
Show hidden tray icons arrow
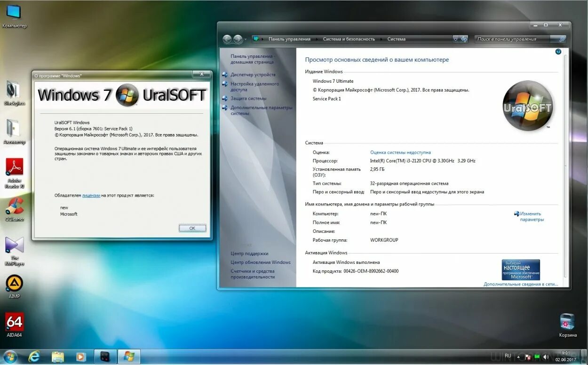coord(519,357)
